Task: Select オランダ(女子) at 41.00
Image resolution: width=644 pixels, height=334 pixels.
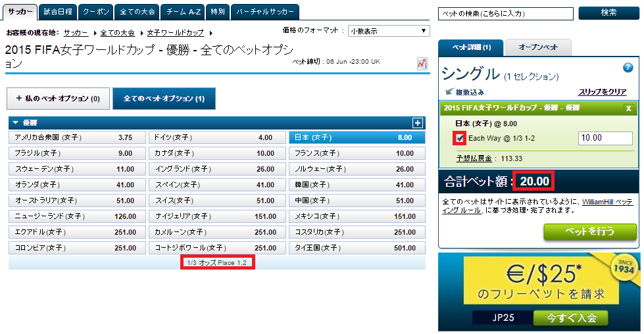Action: point(77,185)
